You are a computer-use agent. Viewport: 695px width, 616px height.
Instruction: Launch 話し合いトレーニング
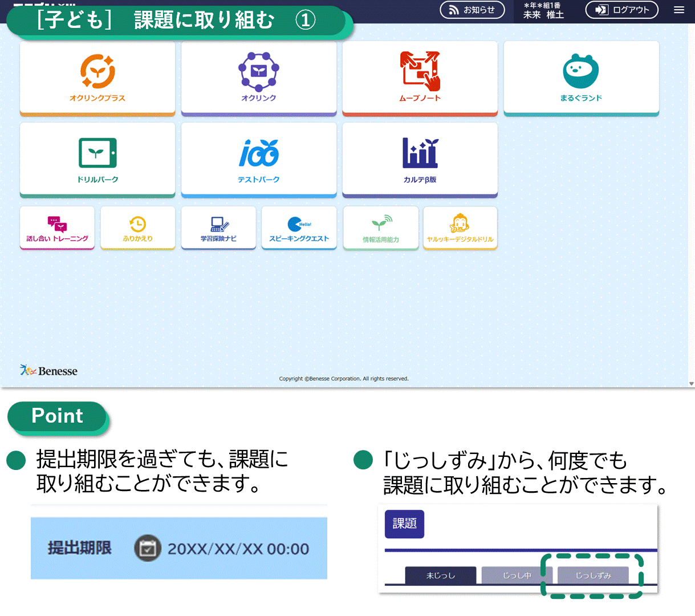coord(57,228)
